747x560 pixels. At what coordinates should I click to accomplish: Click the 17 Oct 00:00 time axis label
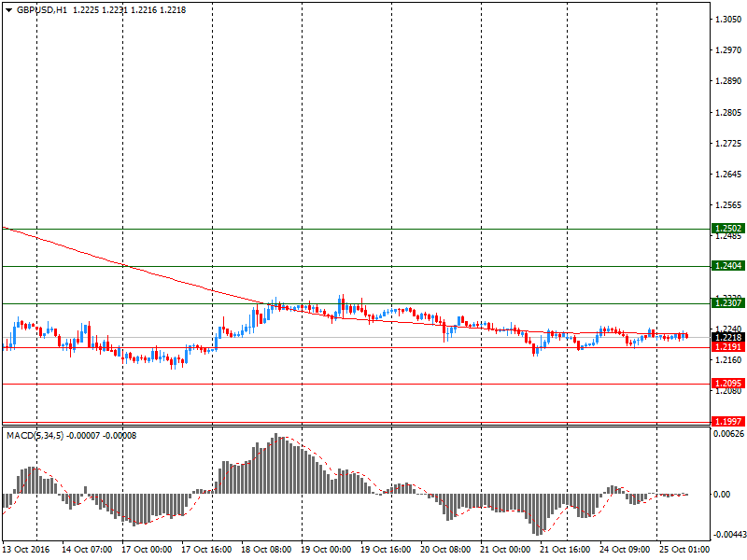click(147, 549)
